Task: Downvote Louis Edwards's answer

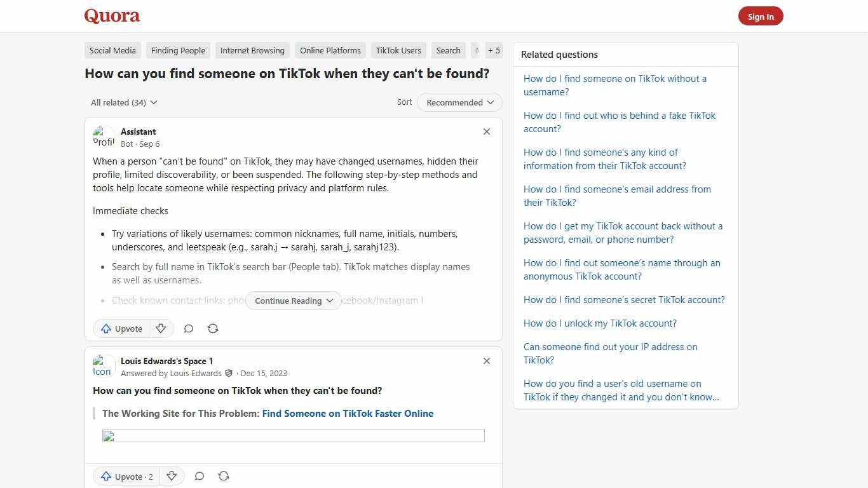Action: tap(172, 476)
